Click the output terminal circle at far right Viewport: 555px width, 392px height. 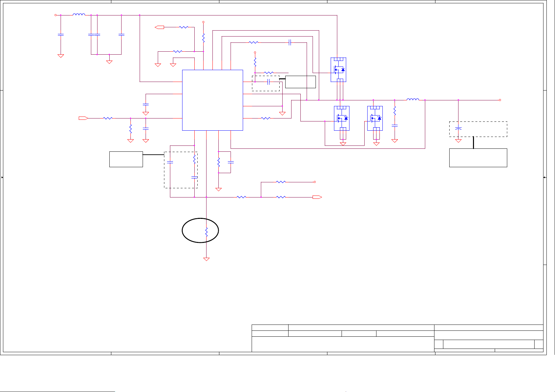click(x=500, y=100)
